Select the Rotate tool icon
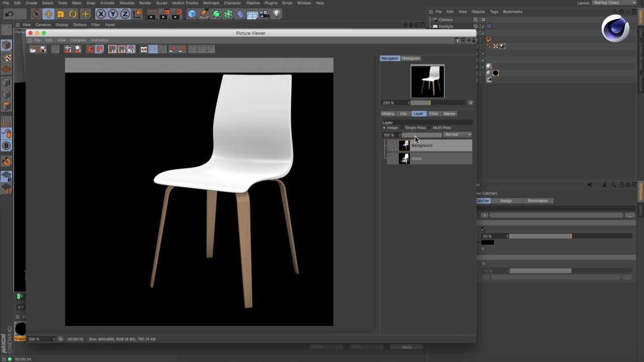 [x=73, y=14]
